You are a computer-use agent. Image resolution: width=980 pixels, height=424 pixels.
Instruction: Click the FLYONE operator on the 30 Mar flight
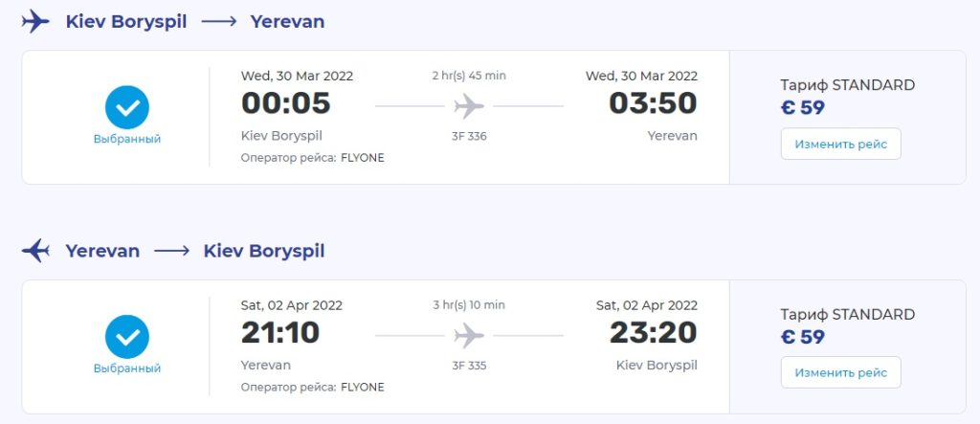click(x=362, y=158)
